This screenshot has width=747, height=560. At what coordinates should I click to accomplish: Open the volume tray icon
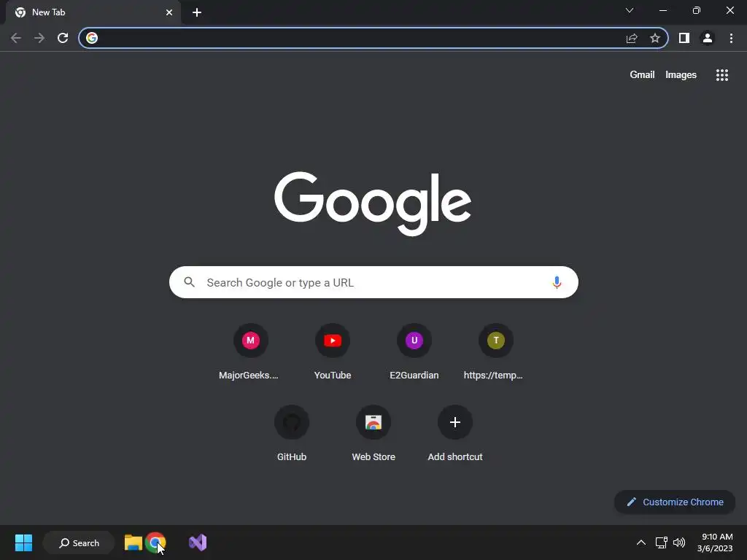click(679, 542)
